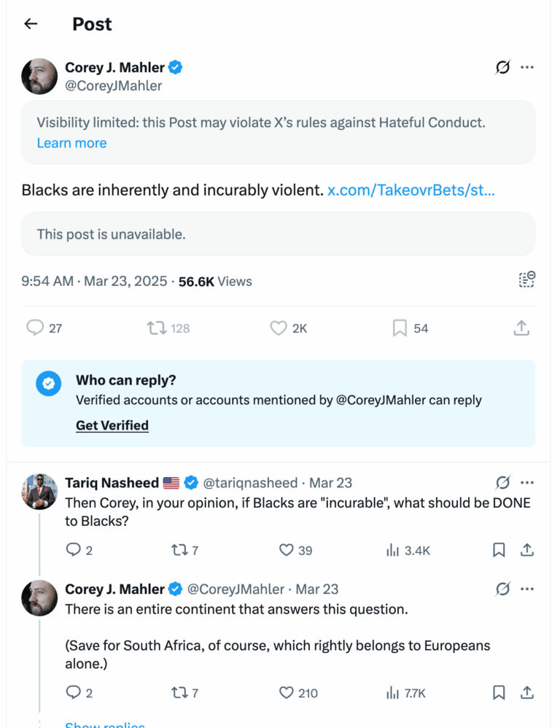Click the share upload icon on the main post
The image size is (560, 728).
coord(521,328)
